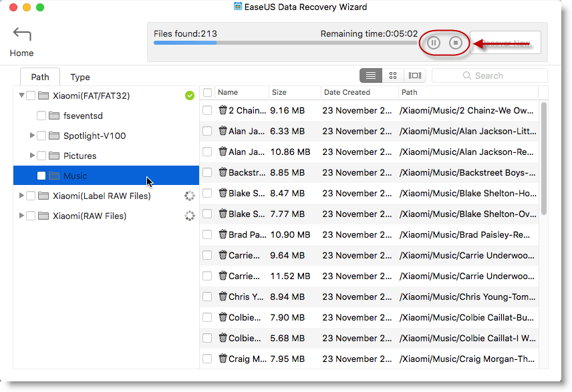Select Xiaomi(Label RAW Files) folder icon
This screenshot has width=572, height=392.
43,196
